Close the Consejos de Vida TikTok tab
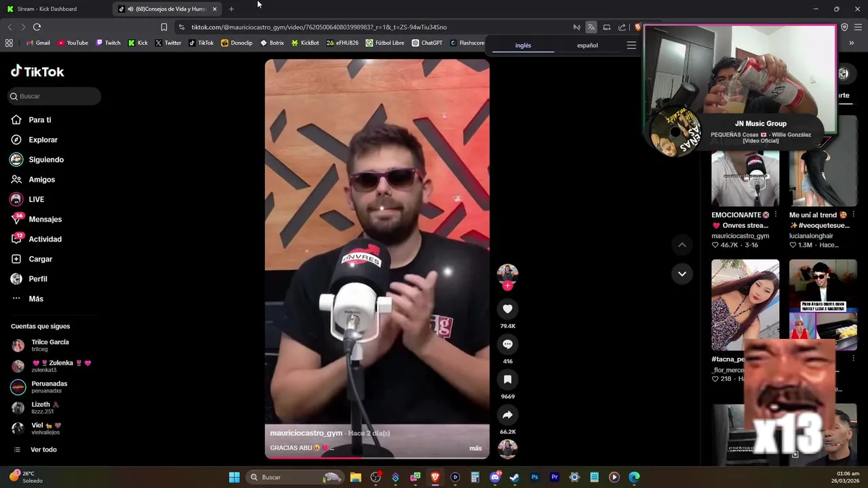Screen dimensions: 868x488 (214, 9)
